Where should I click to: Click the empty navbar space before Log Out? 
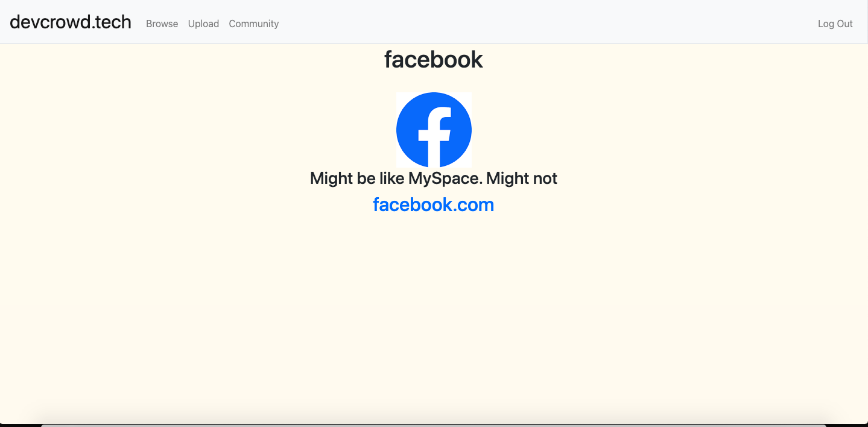543,23
